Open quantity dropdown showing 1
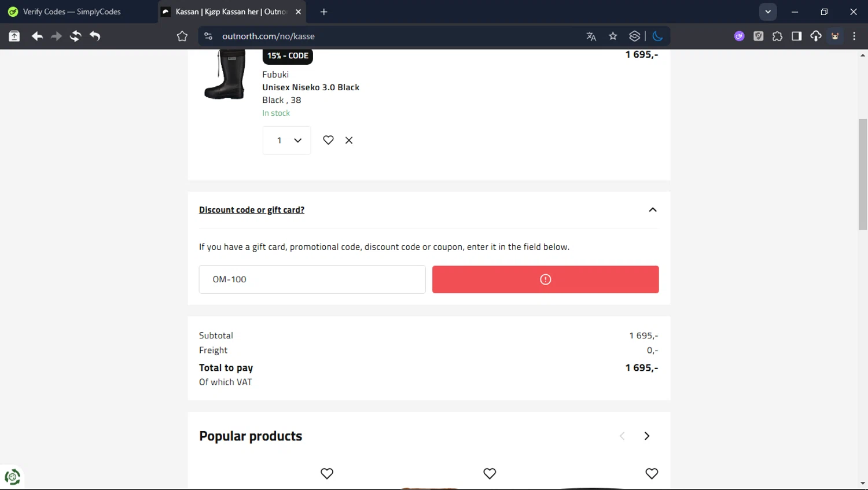Image resolution: width=868 pixels, height=490 pixels. pos(286,140)
